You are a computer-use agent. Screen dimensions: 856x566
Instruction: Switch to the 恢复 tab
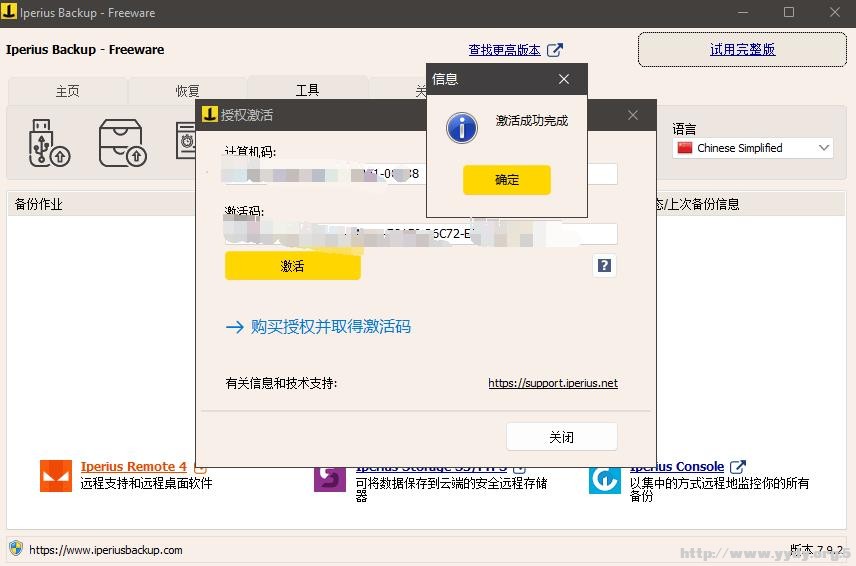pos(187,91)
